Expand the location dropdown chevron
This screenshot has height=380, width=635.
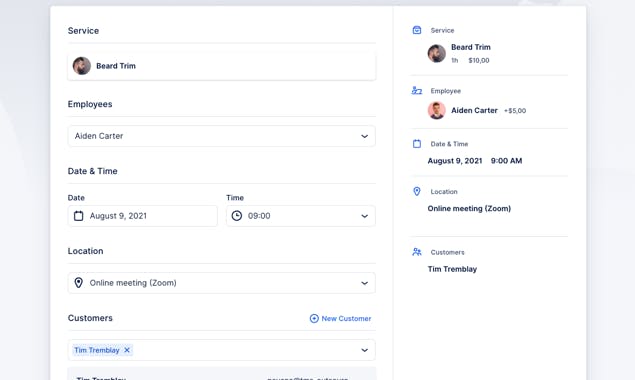tap(364, 283)
